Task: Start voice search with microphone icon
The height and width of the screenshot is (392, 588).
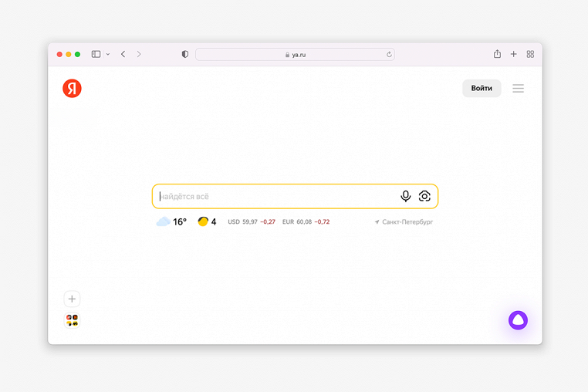Action: pyautogui.click(x=405, y=197)
